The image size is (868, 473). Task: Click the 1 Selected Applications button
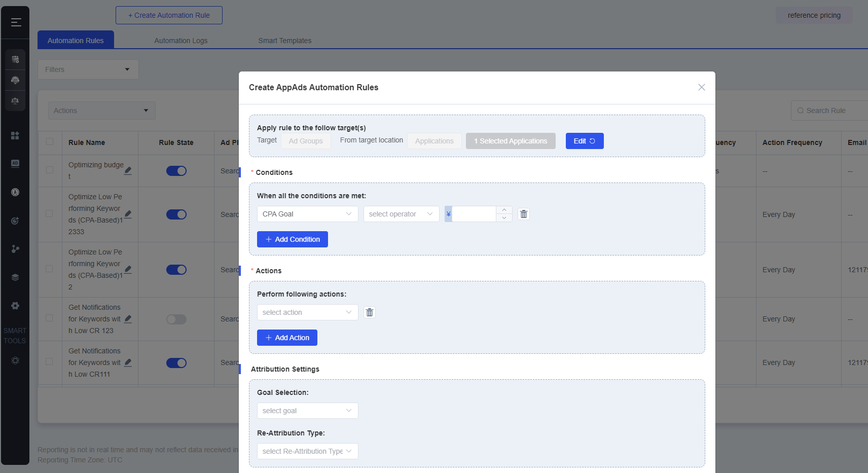(x=511, y=141)
